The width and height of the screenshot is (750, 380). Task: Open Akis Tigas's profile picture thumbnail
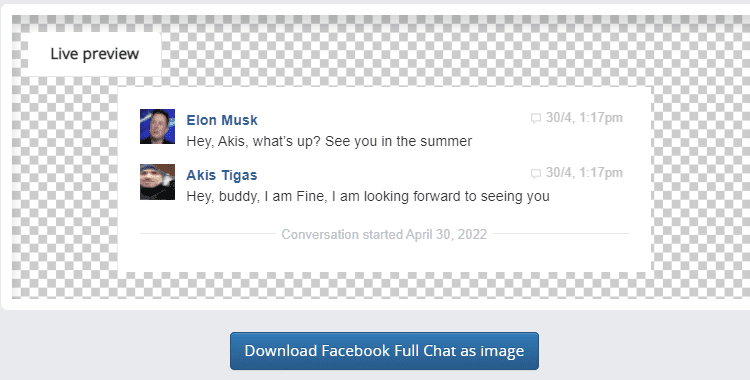coord(157,182)
